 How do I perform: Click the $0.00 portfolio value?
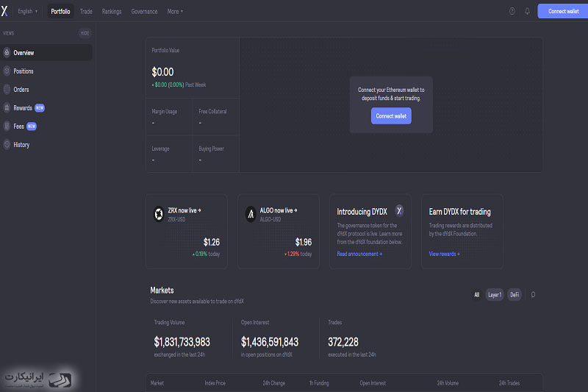click(162, 72)
